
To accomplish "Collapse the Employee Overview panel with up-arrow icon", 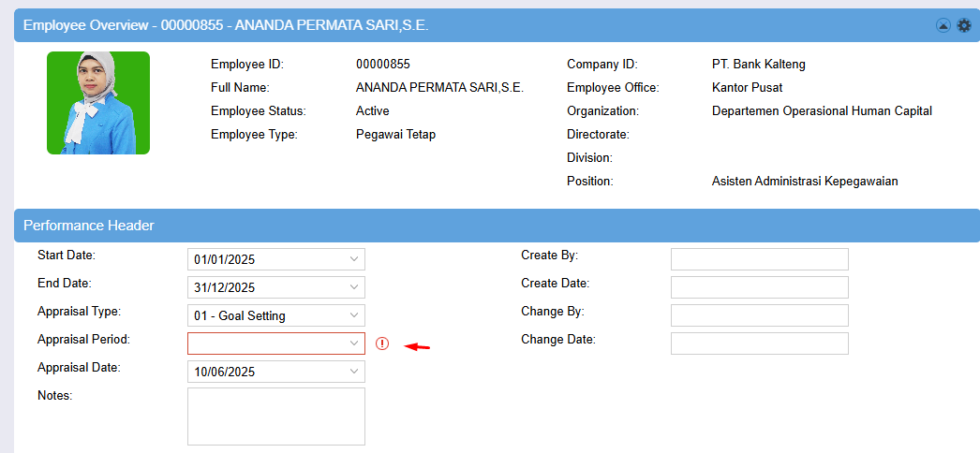I will pyautogui.click(x=943, y=25).
